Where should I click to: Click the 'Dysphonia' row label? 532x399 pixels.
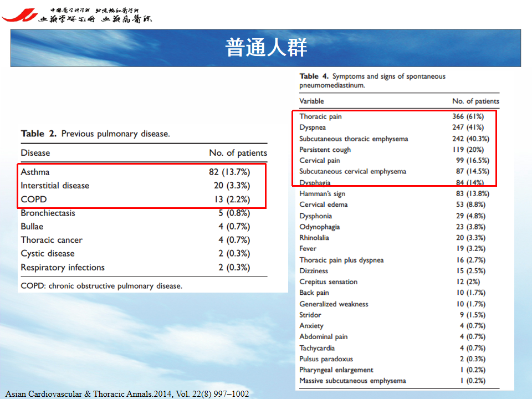[x=315, y=216]
